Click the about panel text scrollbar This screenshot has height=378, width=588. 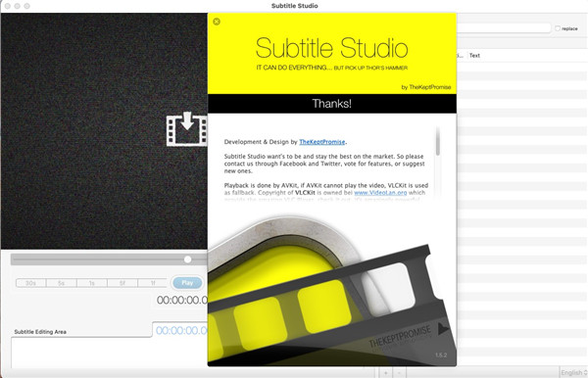(x=438, y=141)
